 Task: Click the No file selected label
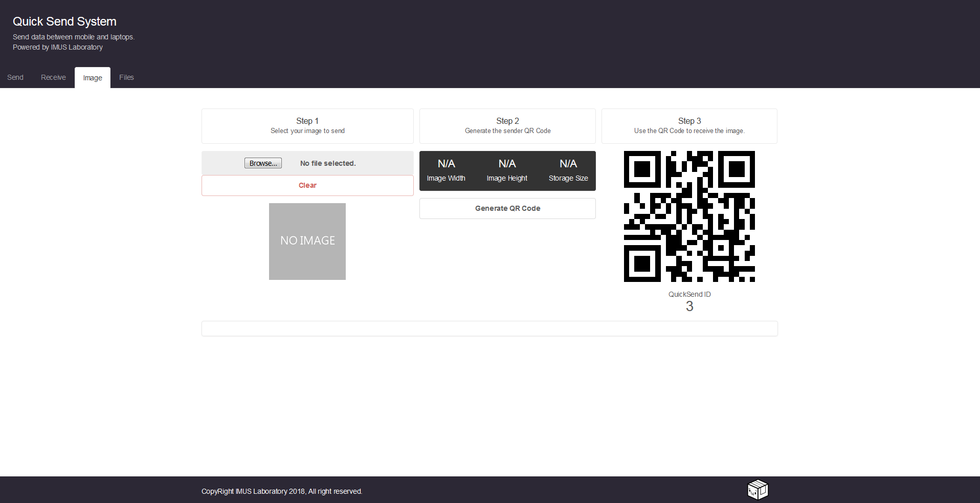pyautogui.click(x=328, y=163)
